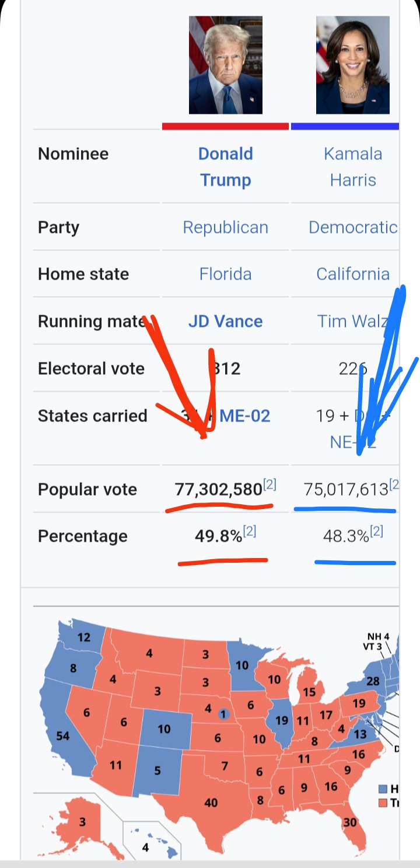The width and height of the screenshot is (420, 868).
Task: Click the blue bar under Harris's photo
Action: coord(344,126)
